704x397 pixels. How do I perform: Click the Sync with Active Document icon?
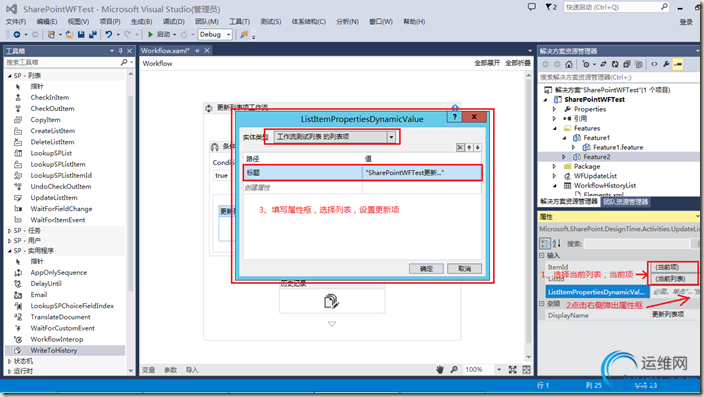pos(603,64)
